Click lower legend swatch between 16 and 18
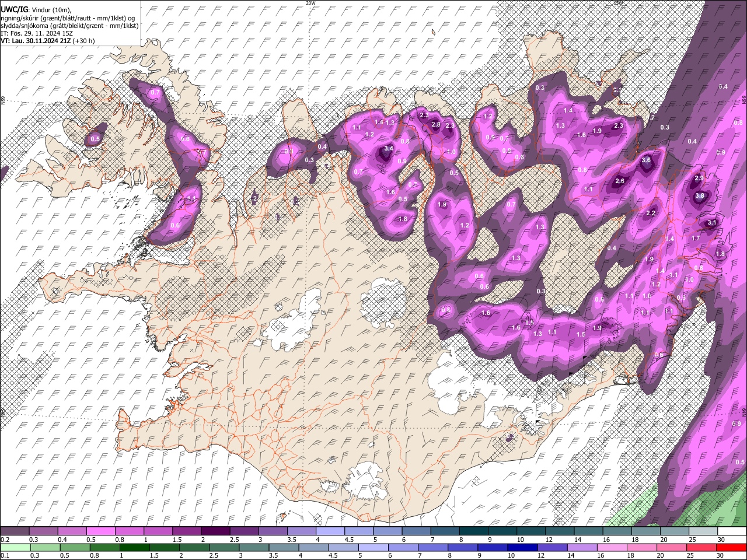This screenshot has width=747, height=560. tap(611, 547)
